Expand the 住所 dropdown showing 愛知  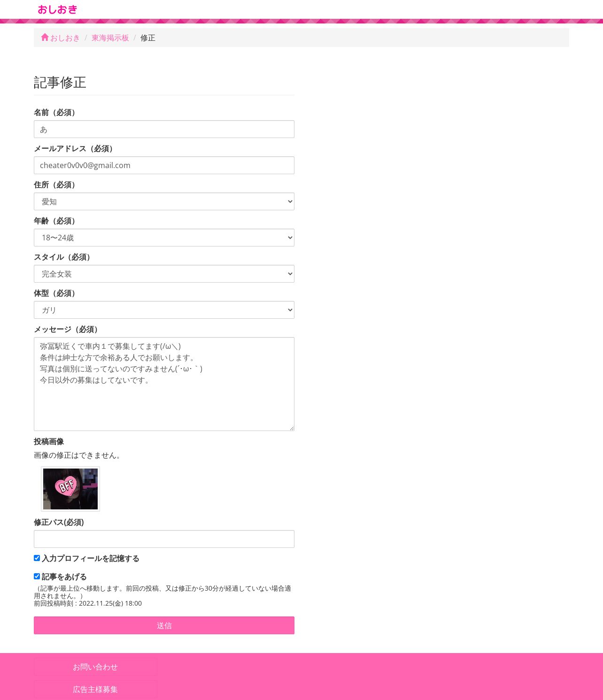[x=164, y=201]
